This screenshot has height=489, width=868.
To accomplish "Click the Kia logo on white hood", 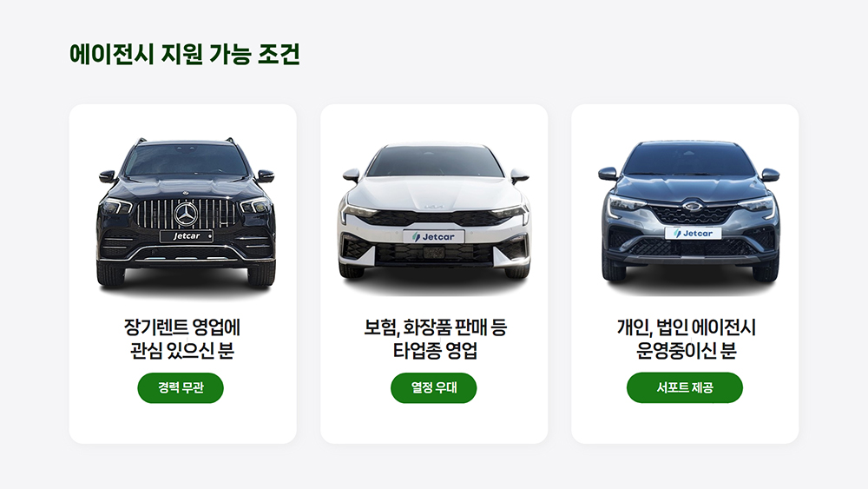I will (x=434, y=207).
